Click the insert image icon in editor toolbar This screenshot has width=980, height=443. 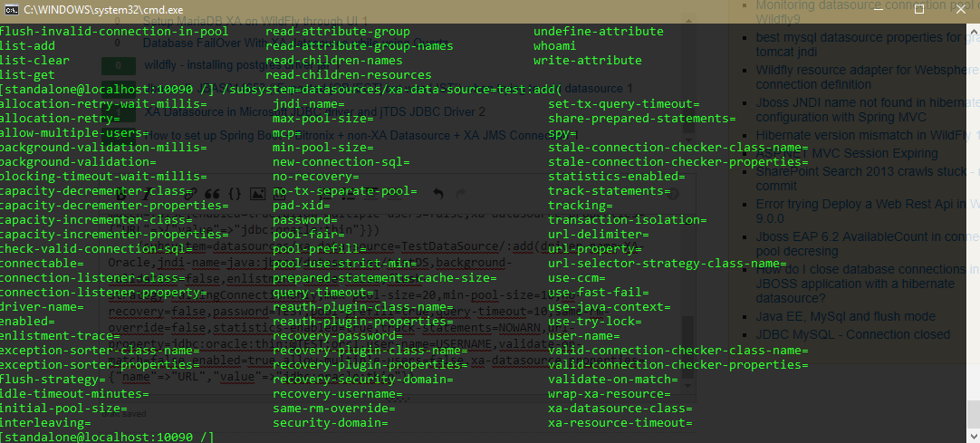[x=257, y=194]
